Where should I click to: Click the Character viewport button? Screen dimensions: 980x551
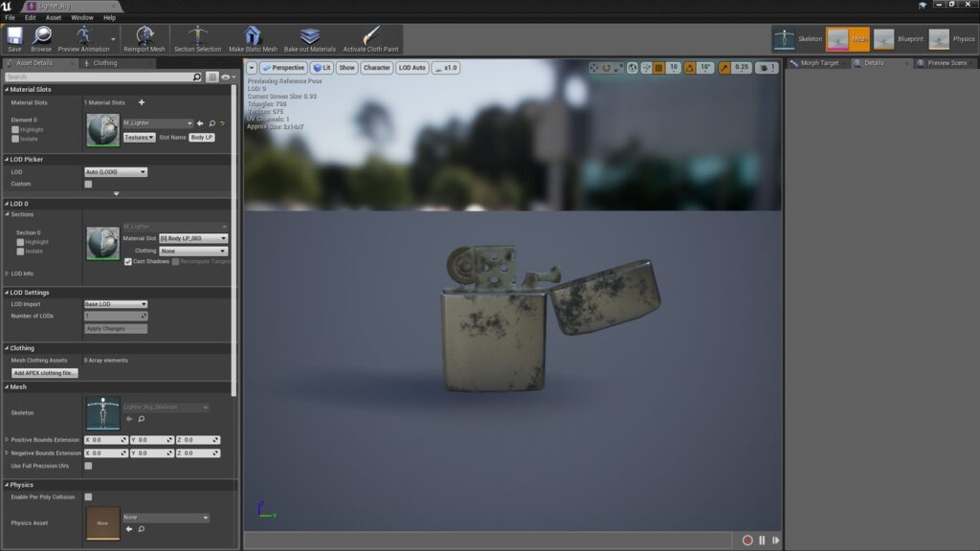coord(377,68)
